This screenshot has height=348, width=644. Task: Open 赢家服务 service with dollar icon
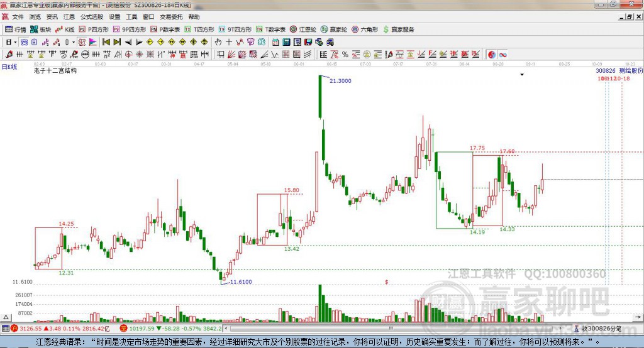(x=399, y=30)
